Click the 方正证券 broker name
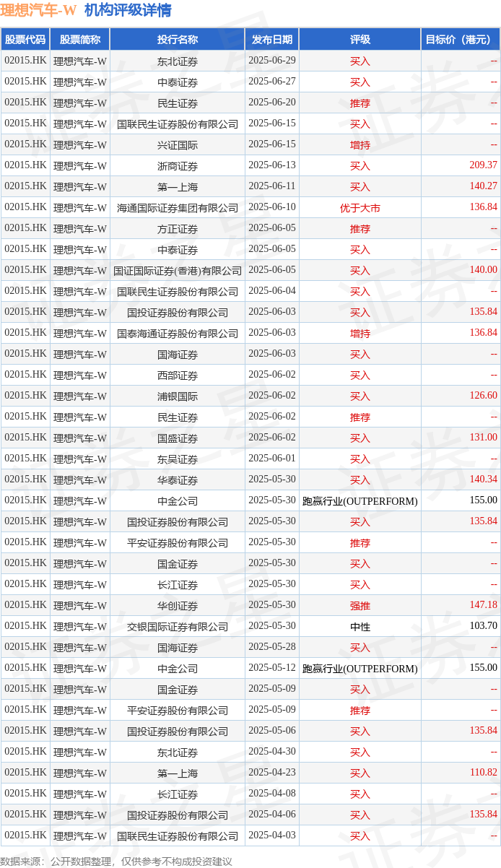Image resolution: width=501 pixels, height=868 pixels. point(178,228)
